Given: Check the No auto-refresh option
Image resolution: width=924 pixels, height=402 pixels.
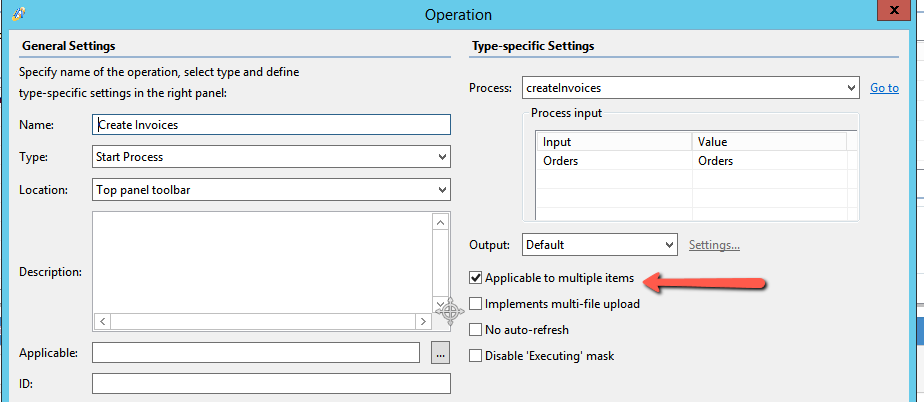Looking at the screenshot, I should [x=476, y=329].
